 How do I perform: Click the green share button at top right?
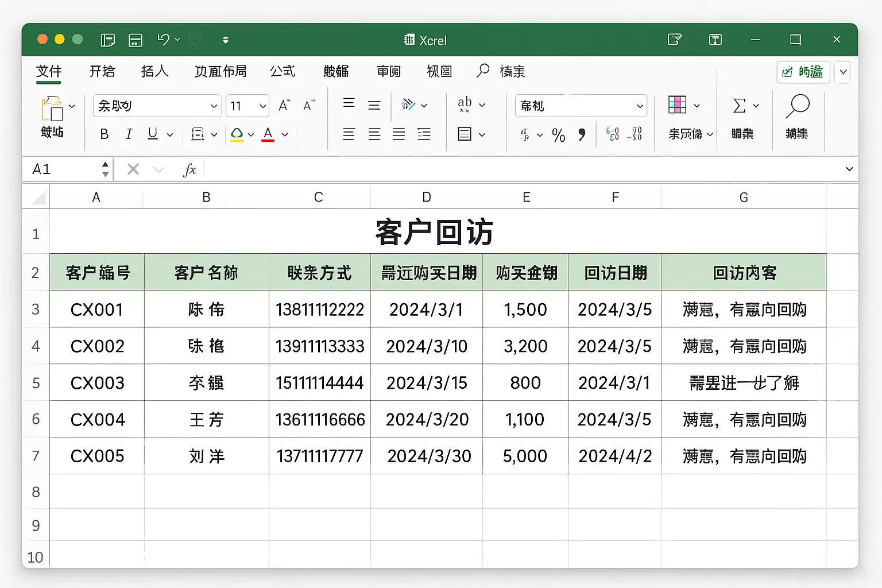click(803, 72)
